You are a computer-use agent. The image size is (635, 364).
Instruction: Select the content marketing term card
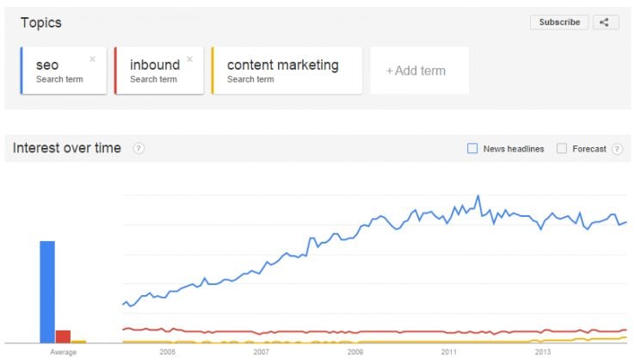(x=284, y=71)
